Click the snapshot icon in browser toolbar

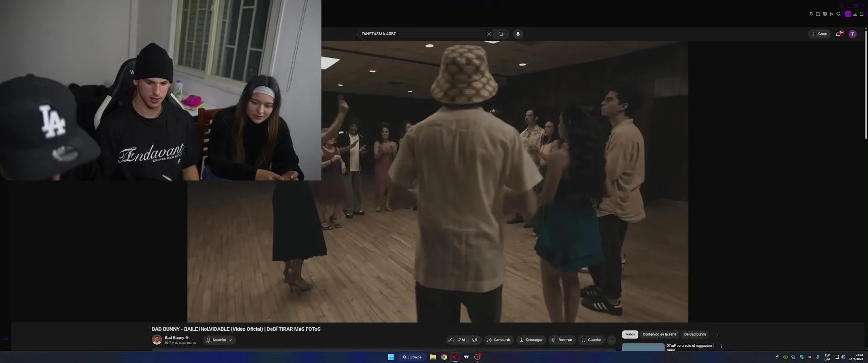818,14
